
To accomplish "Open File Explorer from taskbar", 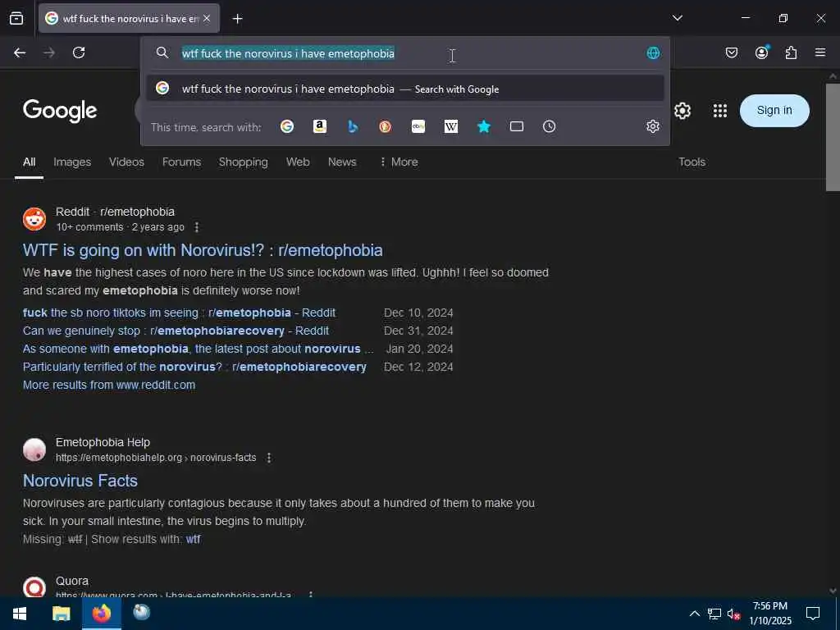I will (x=61, y=614).
